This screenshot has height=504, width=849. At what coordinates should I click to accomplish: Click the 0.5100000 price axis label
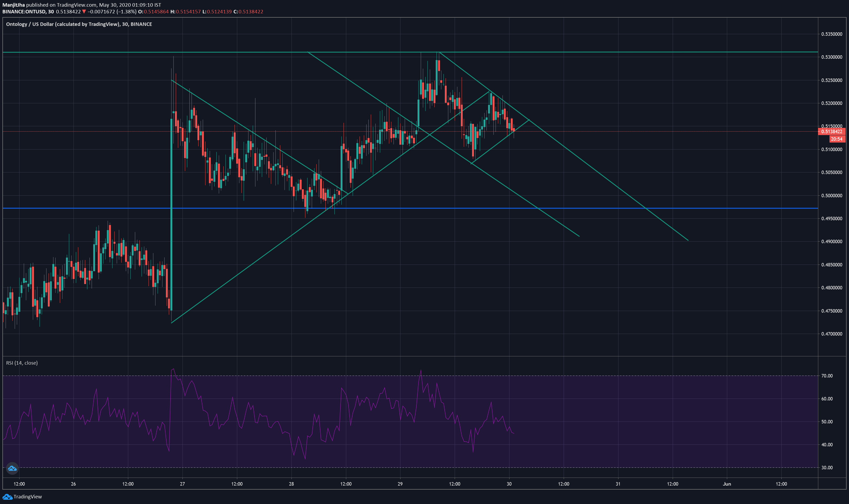(x=832, y=149)
